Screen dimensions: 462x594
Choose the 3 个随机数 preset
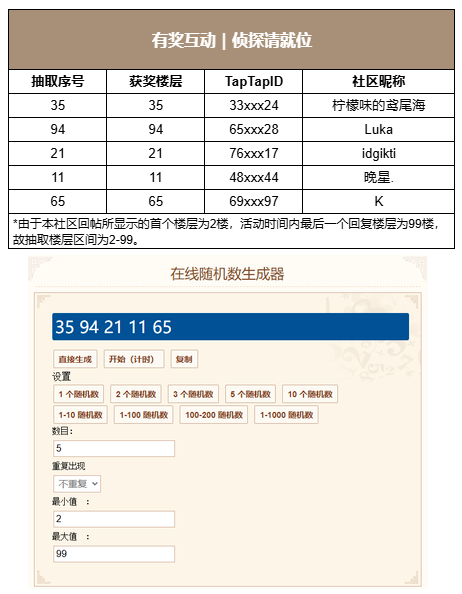[x=193, y=394]
